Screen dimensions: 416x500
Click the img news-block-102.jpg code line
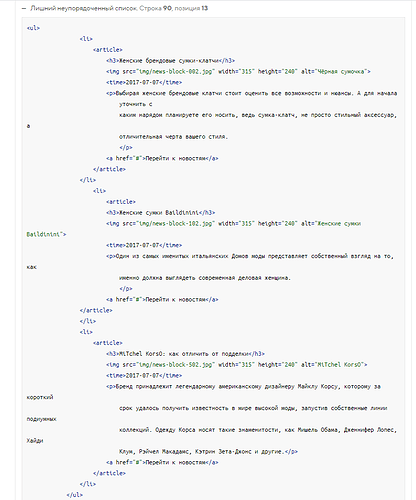[x=234, y=224]
